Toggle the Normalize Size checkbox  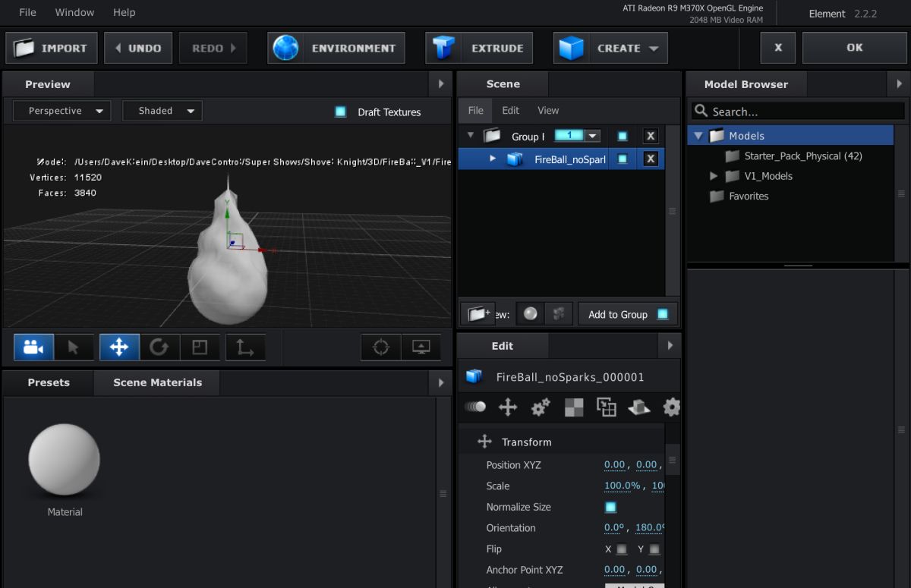click(x=610, y=507)
